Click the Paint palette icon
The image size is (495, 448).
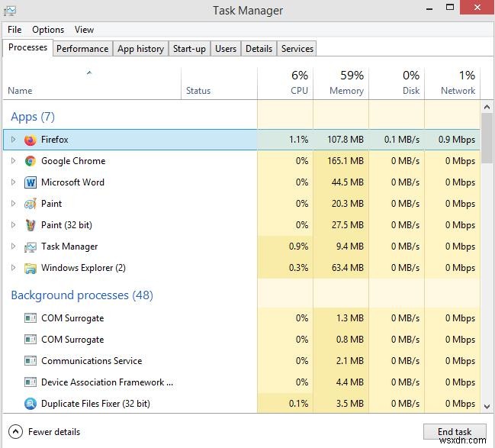click(31, 204)
